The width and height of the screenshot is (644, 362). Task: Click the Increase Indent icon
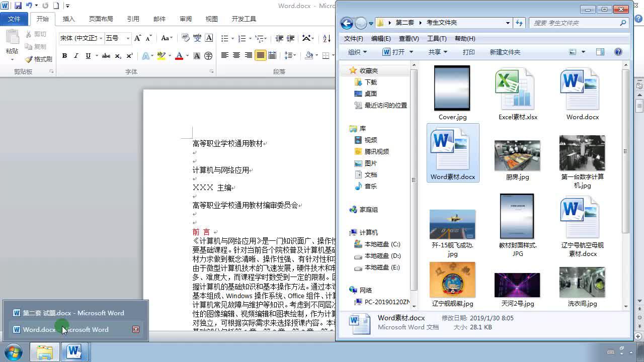pos(291,38)
